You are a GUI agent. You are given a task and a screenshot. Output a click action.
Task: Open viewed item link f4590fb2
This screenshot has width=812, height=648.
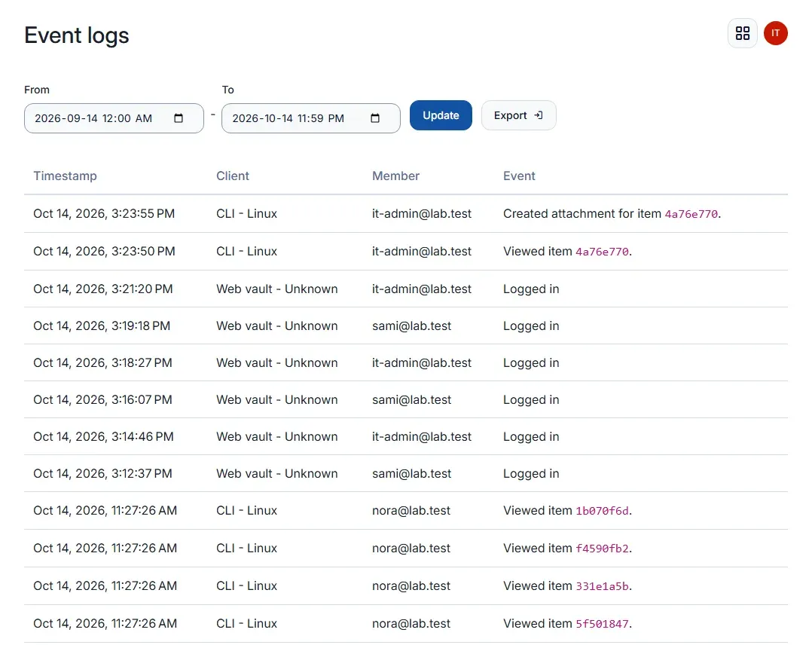coord(603,549)
